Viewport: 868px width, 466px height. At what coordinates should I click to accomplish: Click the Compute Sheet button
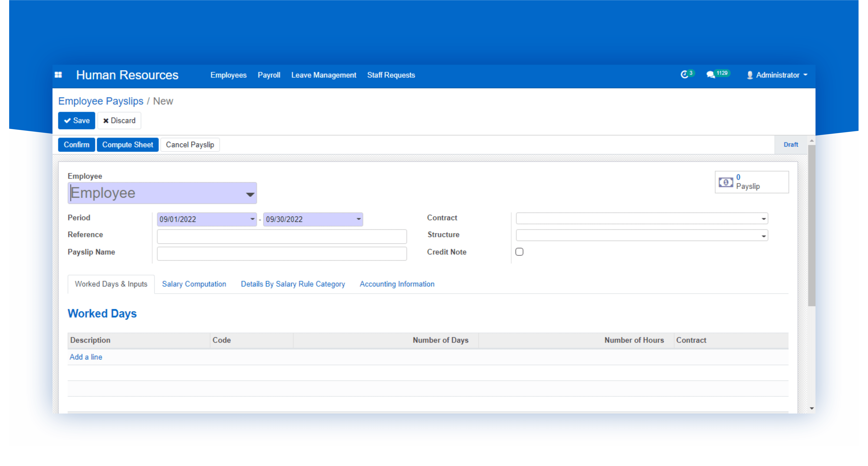tap(128, 145)
